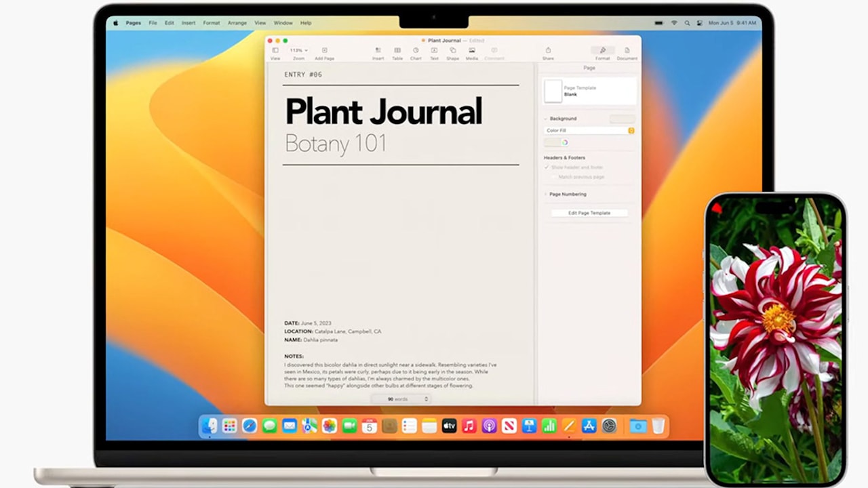Open the Window menu

(x=283, y=23)
